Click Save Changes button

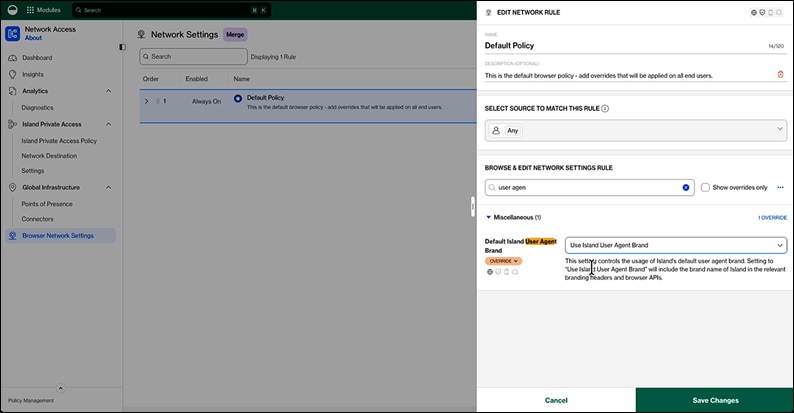coord(714,400)
